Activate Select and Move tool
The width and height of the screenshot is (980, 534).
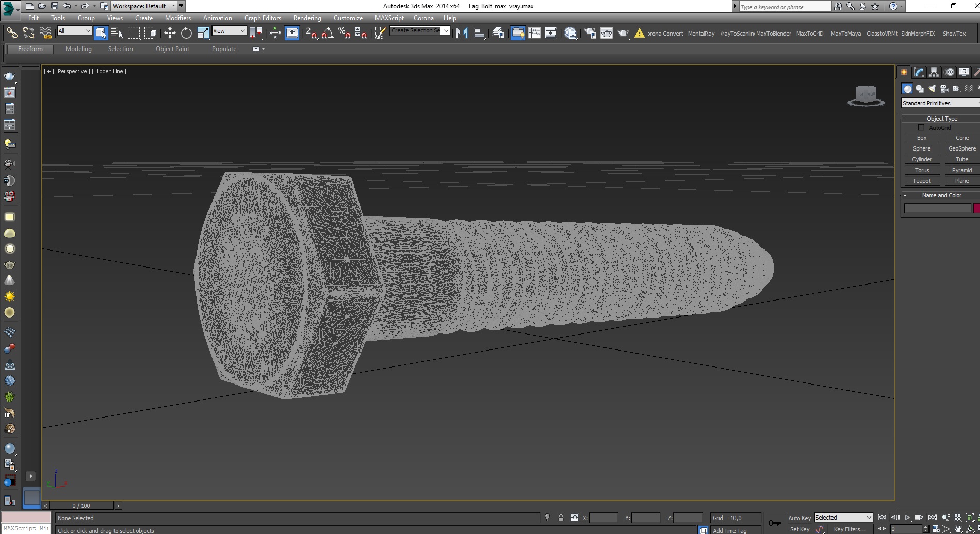[x=170, y=33]
